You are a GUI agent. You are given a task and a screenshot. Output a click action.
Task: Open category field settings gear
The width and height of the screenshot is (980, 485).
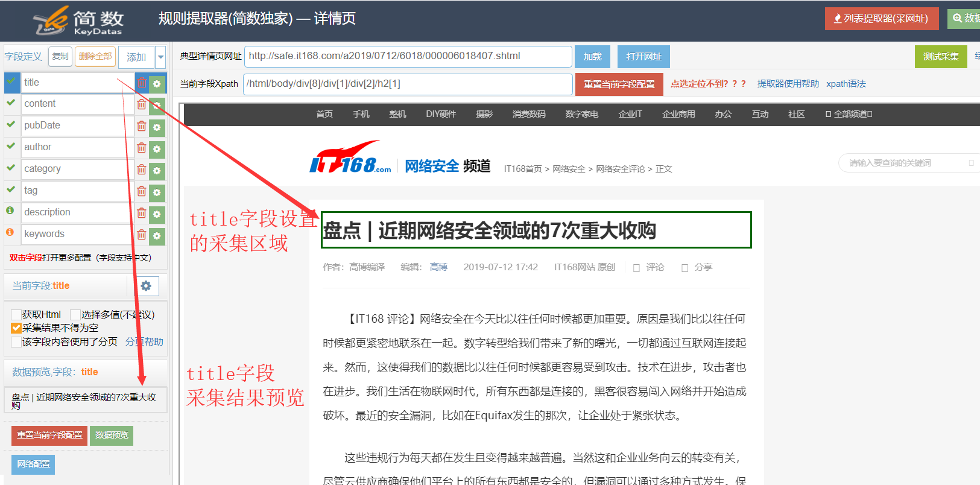(157, 171)
